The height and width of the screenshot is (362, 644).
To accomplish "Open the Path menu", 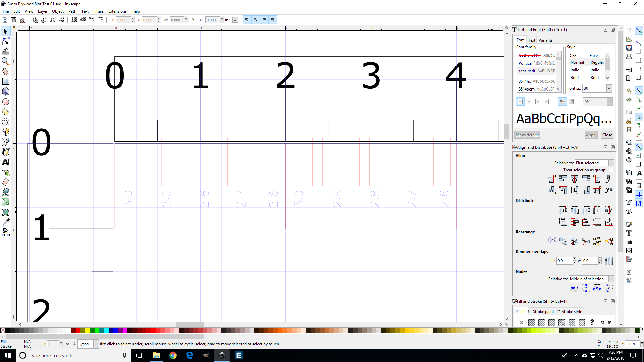I will coord(72,11).
